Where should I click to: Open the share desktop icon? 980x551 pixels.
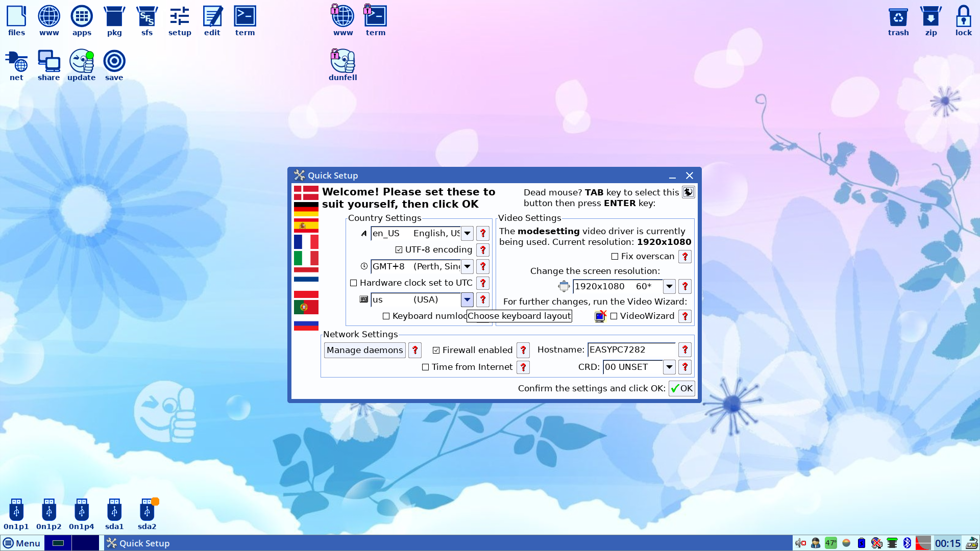point(49,65)
